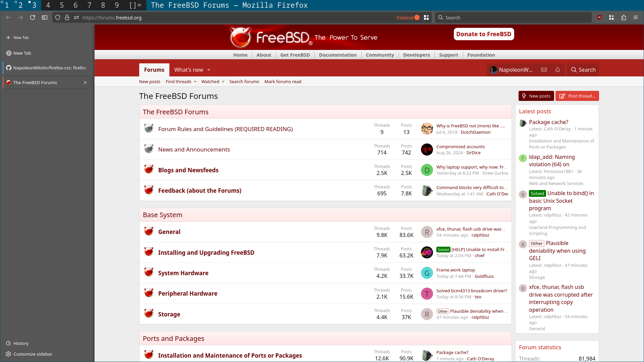
Task: Expand the What's new dropdown arrow
Action: point(209,70)
